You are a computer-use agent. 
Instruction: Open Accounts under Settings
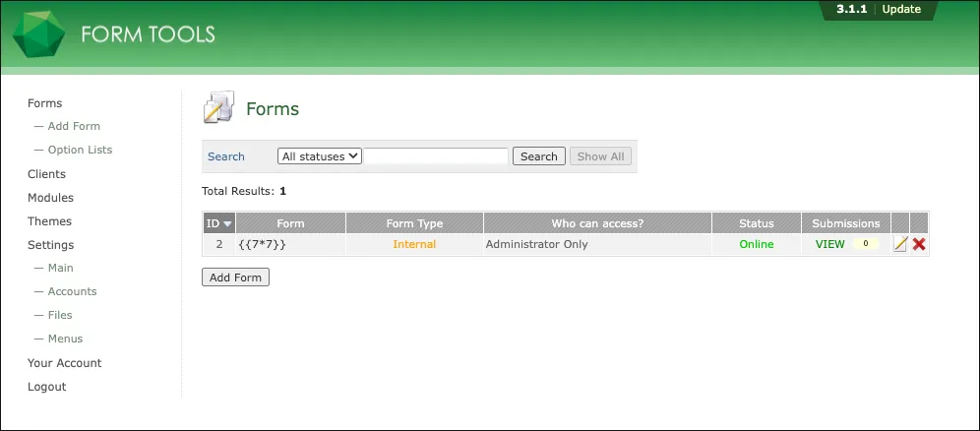(72, 291)
